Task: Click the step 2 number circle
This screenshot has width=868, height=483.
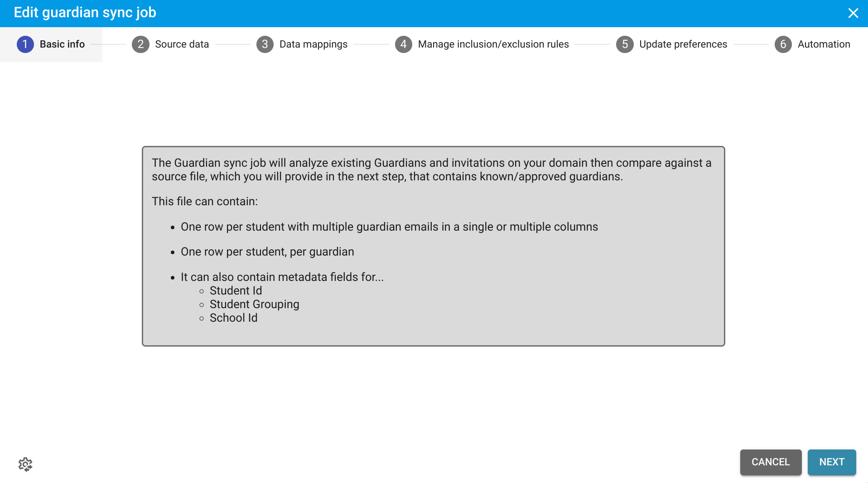Action: (140, 44)
